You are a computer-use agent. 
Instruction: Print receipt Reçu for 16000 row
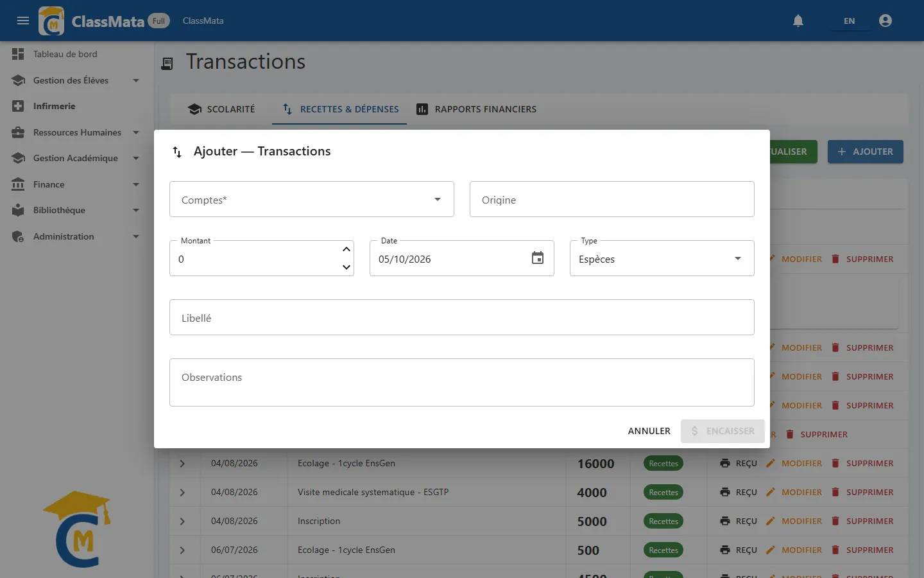[739, 463]
